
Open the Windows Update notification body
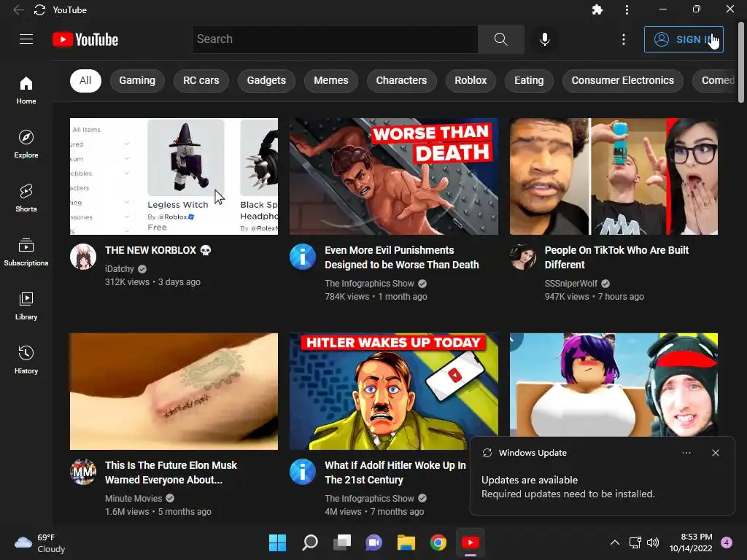(x=568, y=487)
